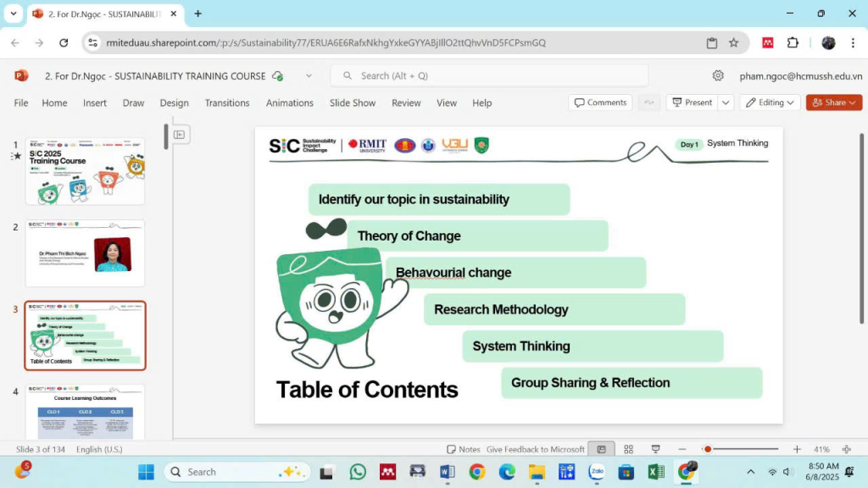Open Zalo from taskbar

pyautogui.click(x=596, y=472)
